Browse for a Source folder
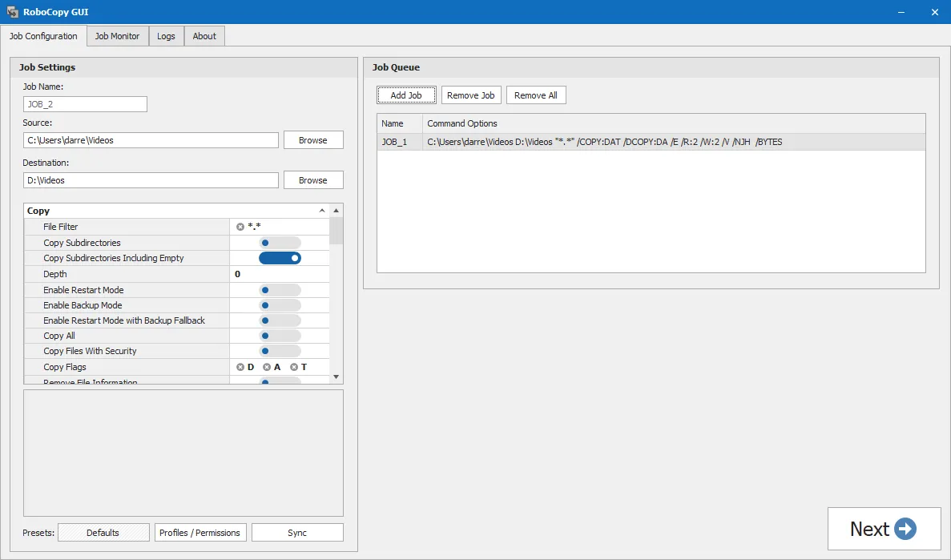This screenshot has width=951, height=560. [312, 139]
